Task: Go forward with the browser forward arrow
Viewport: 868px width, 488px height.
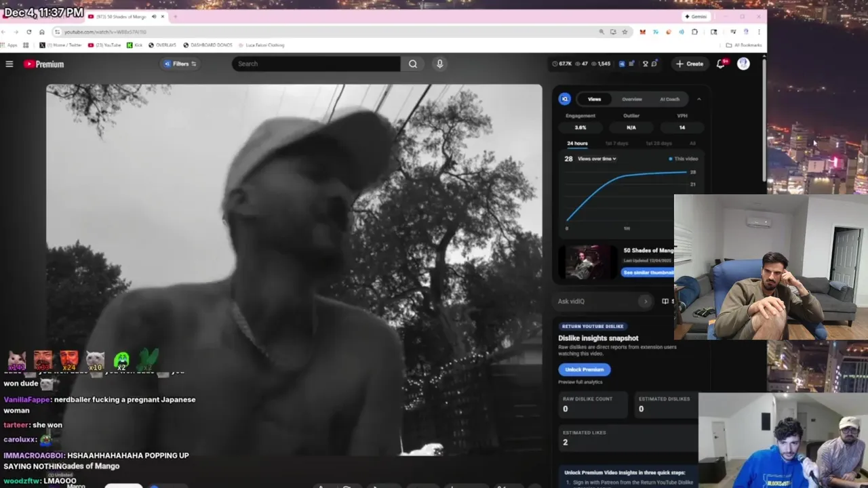Action: (16, 32)
